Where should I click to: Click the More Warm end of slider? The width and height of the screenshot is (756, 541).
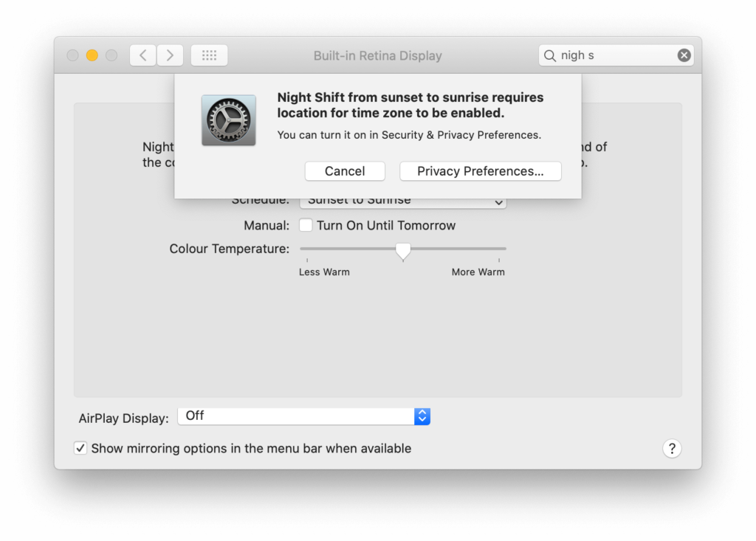[499, 249]
